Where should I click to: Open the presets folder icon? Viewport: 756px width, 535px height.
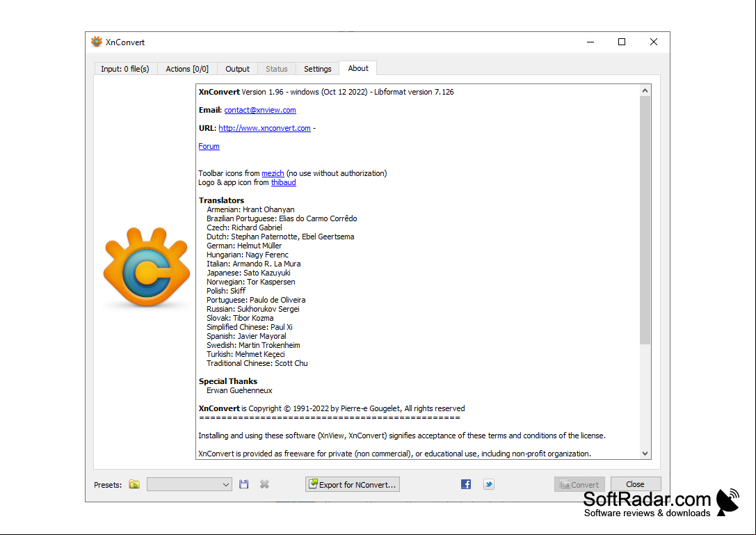[x=134, y=484]
